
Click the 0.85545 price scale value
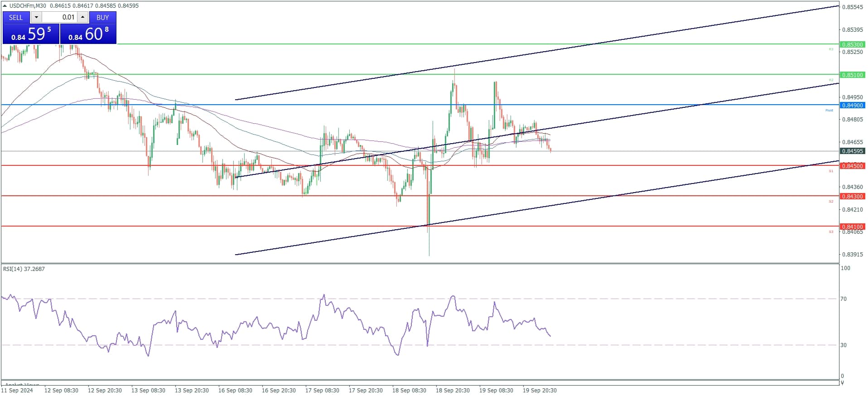(x=852, y=7)
